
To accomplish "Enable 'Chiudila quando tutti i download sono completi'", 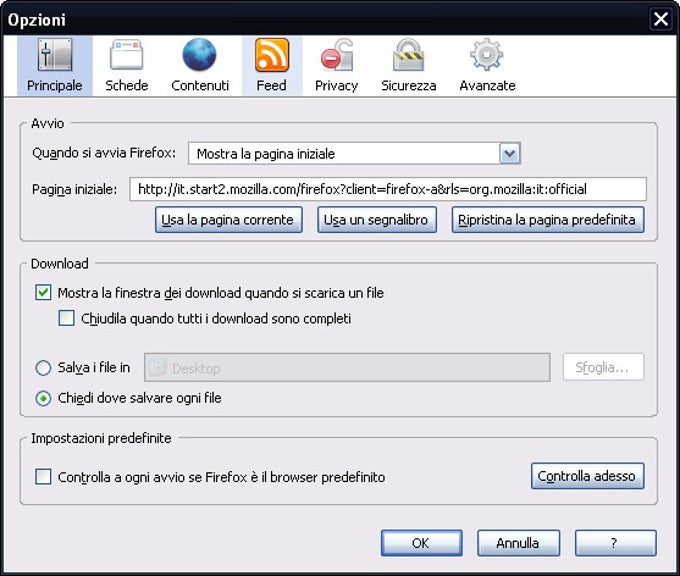I will (66, 318).
